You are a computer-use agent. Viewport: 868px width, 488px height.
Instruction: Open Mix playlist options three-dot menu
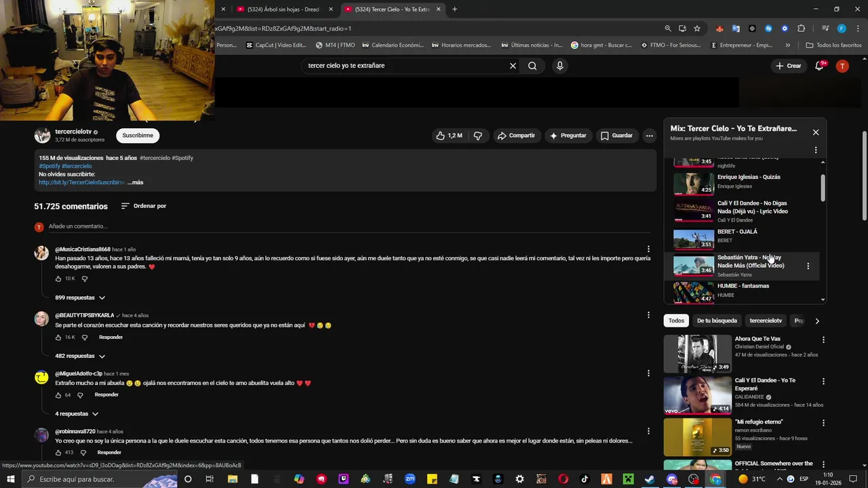click(816, 150)
